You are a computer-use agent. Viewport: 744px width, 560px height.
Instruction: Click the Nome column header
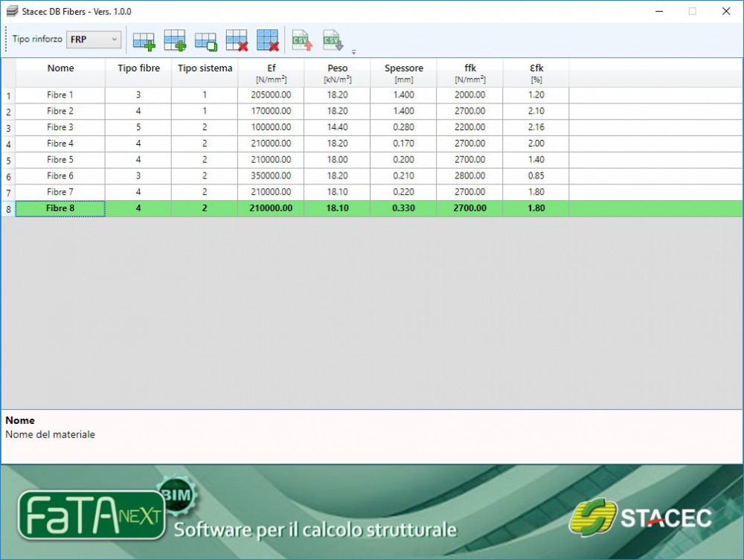pos(60,73)
